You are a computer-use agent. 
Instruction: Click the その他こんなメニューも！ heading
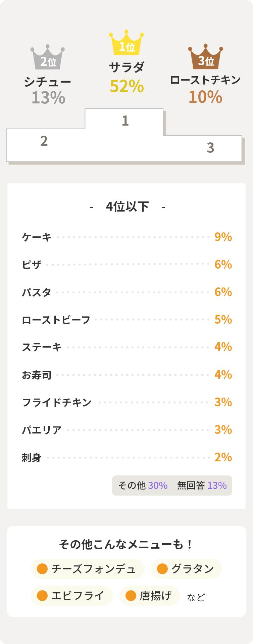pyautogui.click(x=127, y=545)
